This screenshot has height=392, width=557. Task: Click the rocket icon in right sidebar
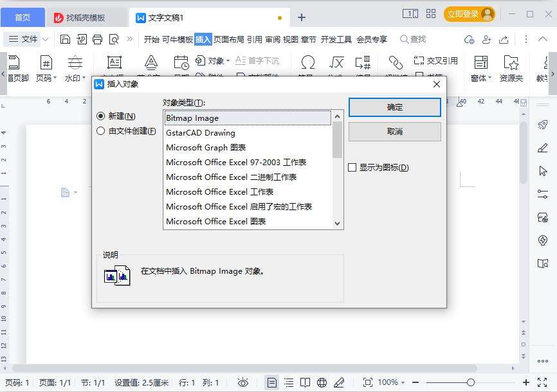(542, 125)
